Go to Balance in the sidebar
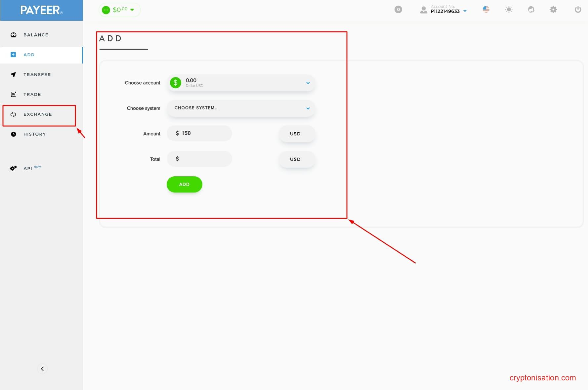The height and width of the screenshot is (390, 588). click(x=36, y=35)
